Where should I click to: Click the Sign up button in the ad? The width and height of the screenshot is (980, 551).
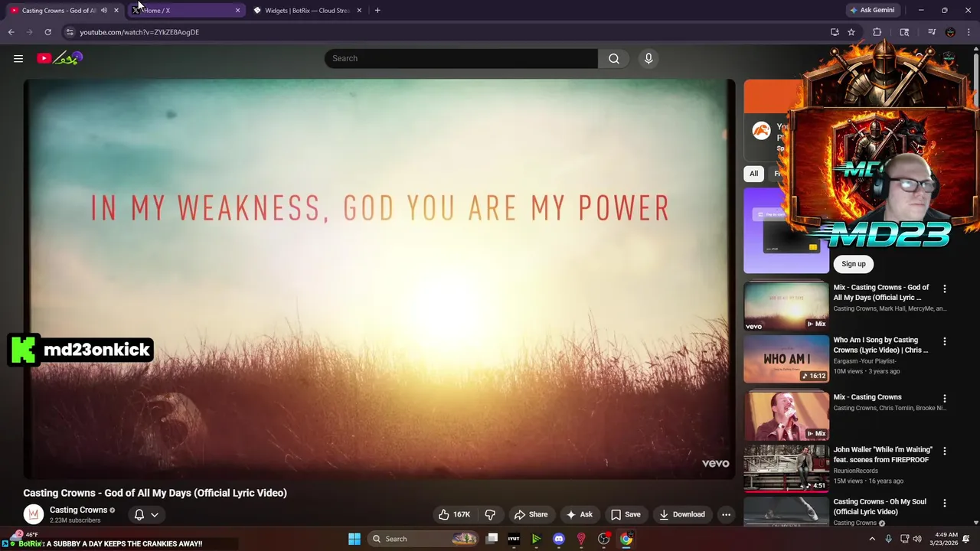(854, 264)
